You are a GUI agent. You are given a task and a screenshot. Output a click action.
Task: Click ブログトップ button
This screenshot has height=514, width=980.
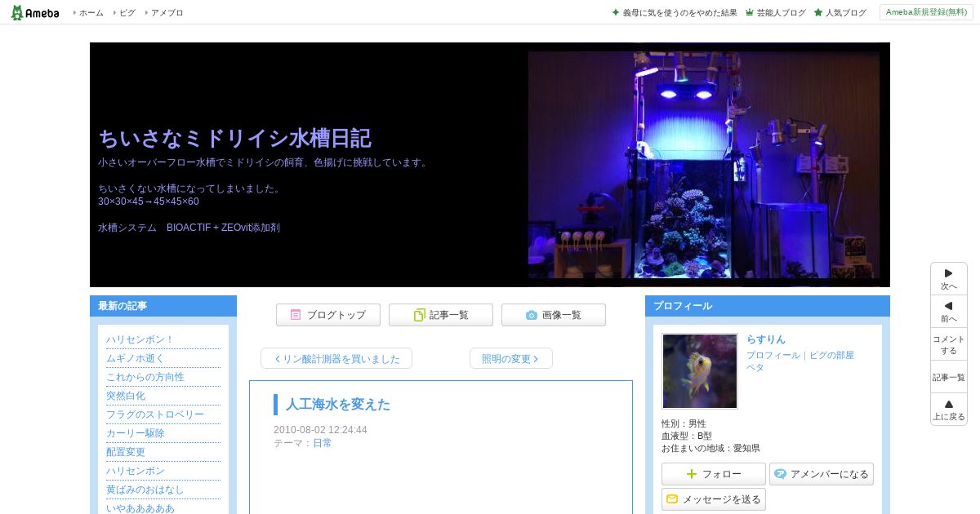[328, 315]
